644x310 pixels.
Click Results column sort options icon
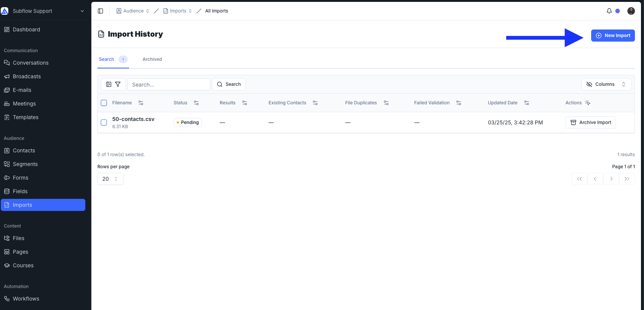(245, 103)
